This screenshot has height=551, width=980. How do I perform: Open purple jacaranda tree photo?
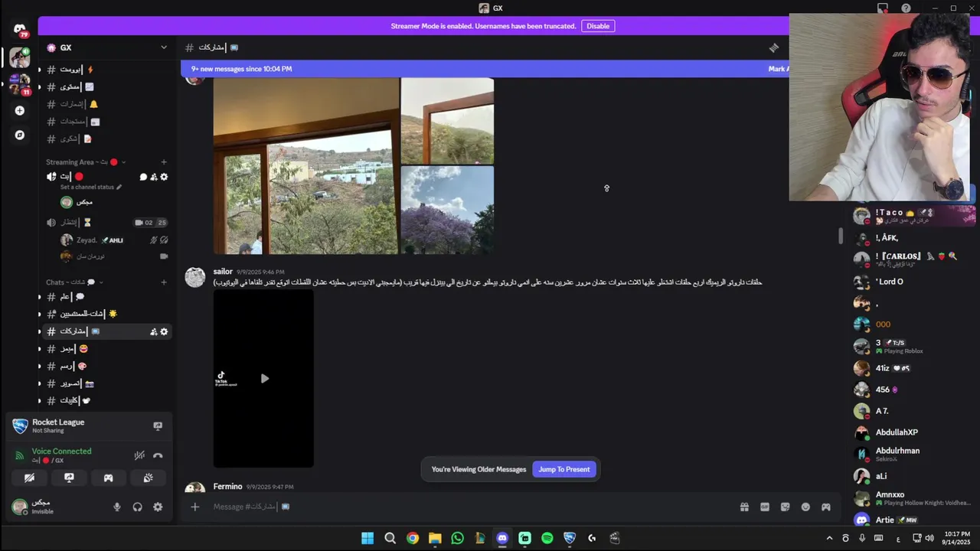(x=448, y=210)
